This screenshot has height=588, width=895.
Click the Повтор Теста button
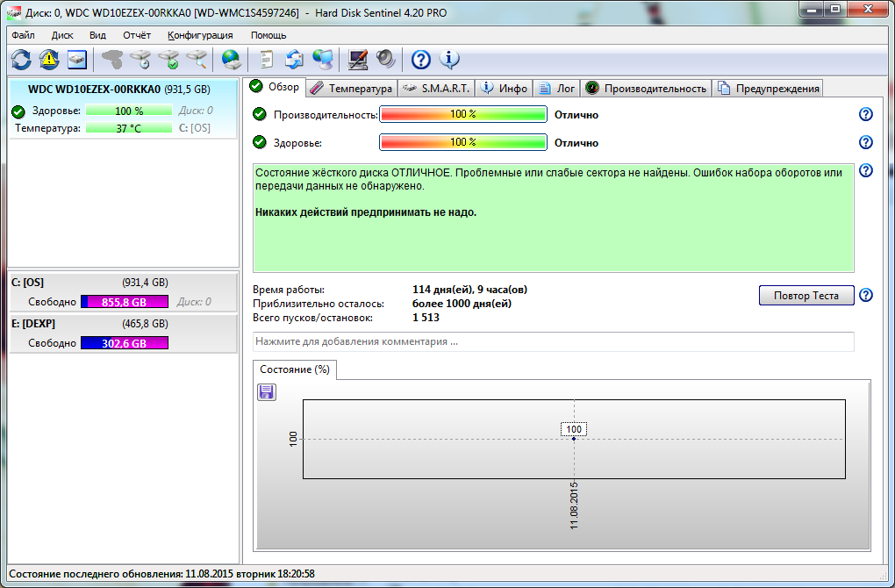806,295
